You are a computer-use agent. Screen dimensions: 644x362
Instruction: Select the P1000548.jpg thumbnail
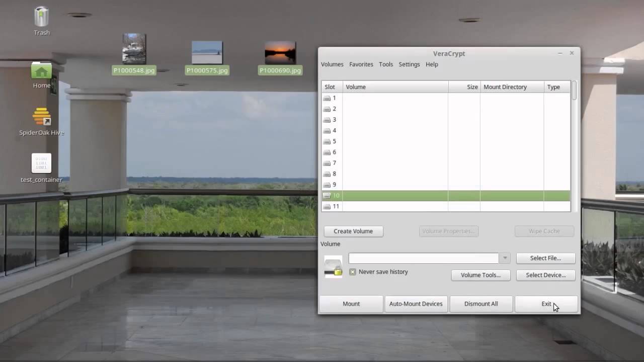134,49
